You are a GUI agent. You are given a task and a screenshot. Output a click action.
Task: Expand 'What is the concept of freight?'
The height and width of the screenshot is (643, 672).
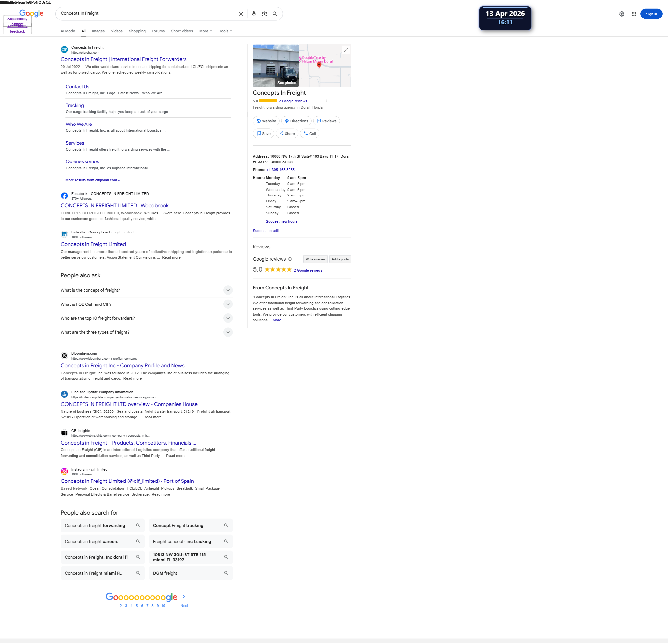coord(147,290)
